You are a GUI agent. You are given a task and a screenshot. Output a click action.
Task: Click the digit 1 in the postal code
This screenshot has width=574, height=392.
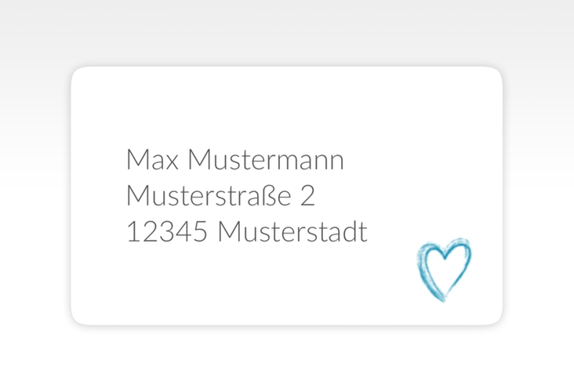132,232
